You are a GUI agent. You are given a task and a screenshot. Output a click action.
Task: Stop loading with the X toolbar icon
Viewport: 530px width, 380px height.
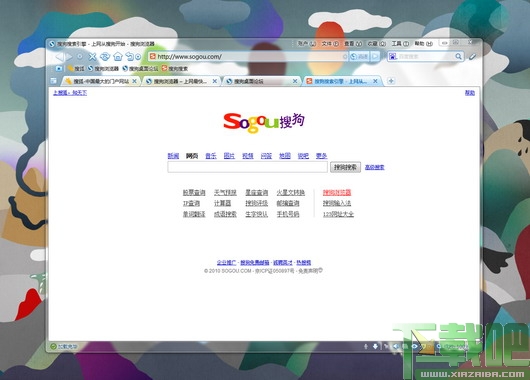point(92,56)
